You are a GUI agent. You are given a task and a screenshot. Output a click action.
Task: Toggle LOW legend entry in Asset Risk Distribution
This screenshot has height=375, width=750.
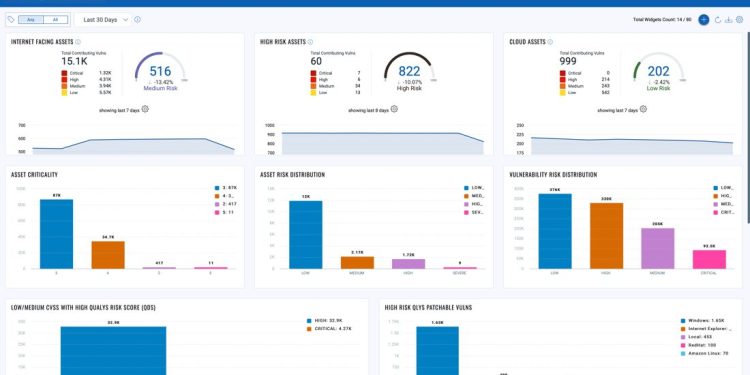coord(474,188)
